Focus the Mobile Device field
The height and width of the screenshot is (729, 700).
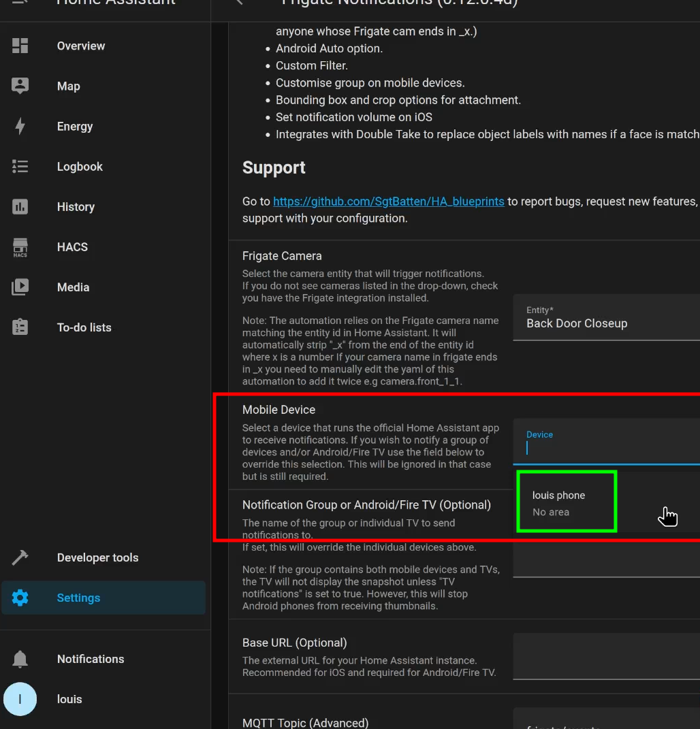click(x=607, y=441)
